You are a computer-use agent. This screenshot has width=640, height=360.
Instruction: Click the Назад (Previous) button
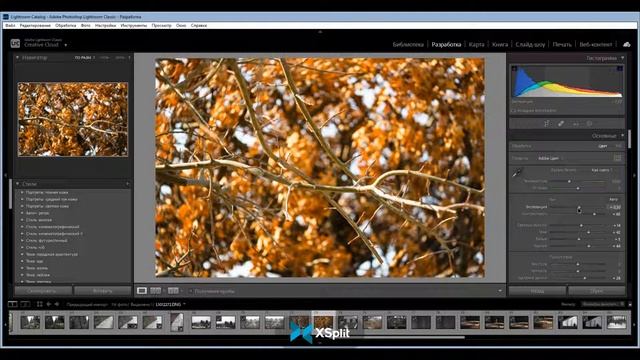[537, 291]
